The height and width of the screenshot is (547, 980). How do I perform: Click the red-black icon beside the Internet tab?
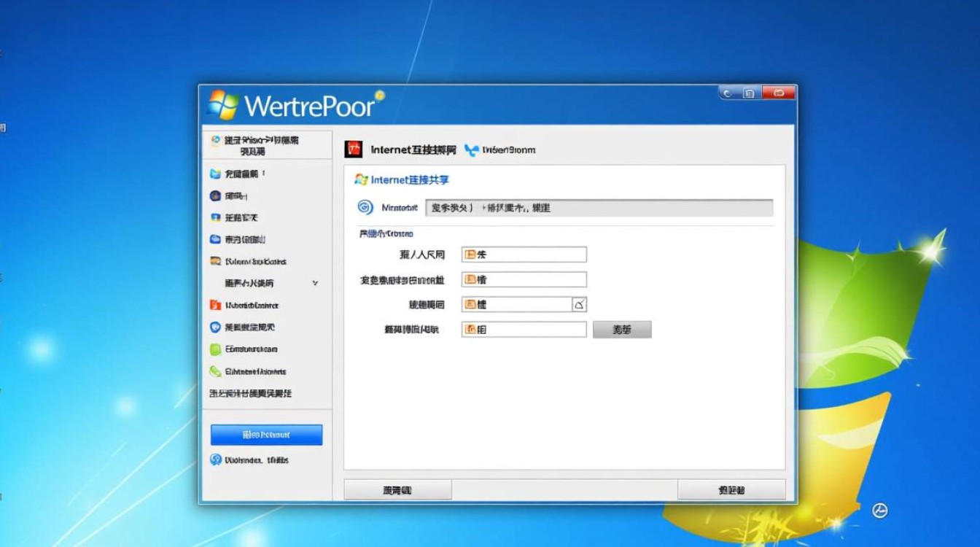354,150
